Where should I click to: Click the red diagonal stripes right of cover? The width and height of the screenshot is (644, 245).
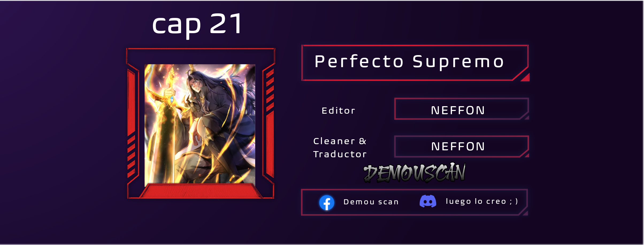point(270,90)
